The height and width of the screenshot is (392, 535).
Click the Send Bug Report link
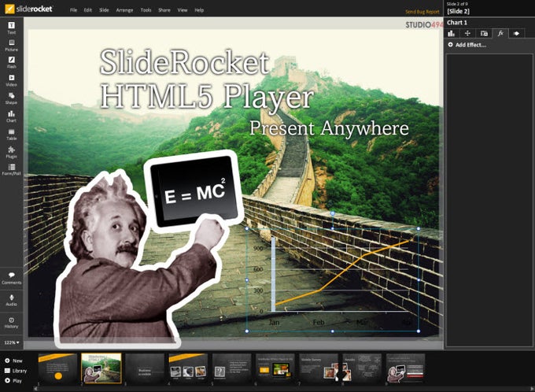pyautogui.click(x=422, y=12)
